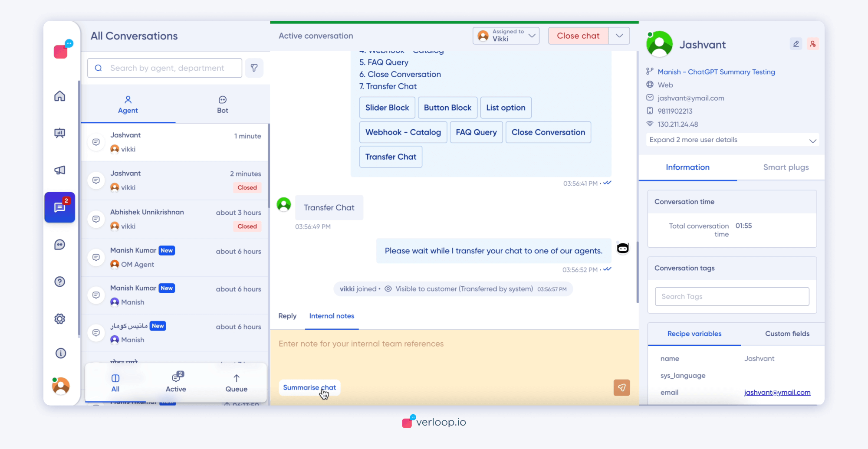Open the Help question mark icon
The width and height of the screenshot is (868, 449).
59,282
